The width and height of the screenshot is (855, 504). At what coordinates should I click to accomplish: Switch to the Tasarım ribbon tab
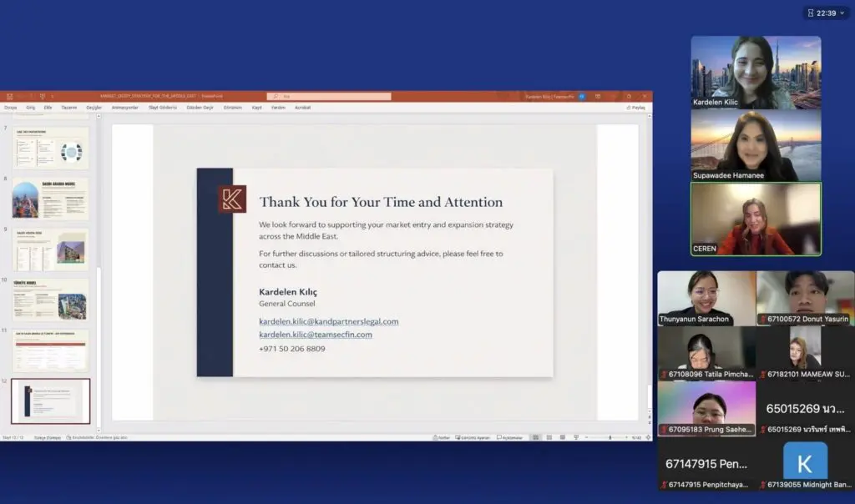(x=68, y=108)
